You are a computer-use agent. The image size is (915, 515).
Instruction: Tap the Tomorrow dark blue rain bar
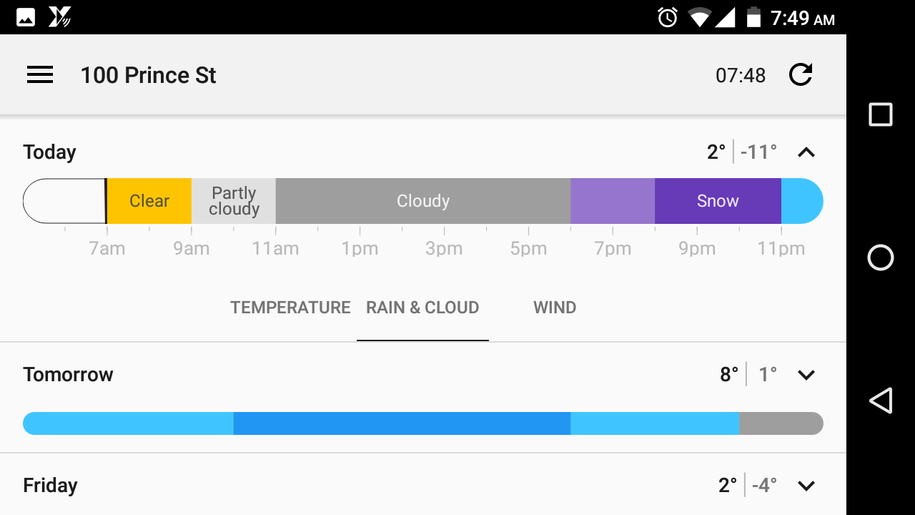(402, 423)
